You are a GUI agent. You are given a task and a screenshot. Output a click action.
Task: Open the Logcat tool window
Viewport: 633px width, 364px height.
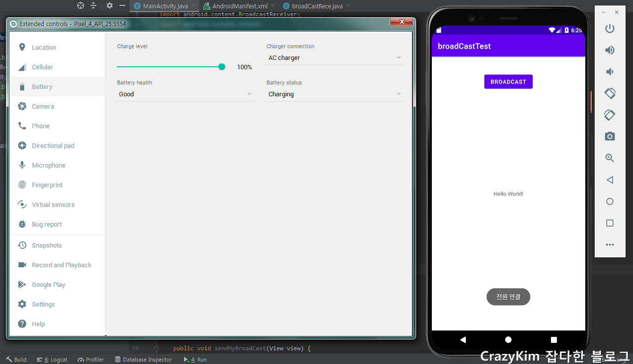click(x=52, y=360)
